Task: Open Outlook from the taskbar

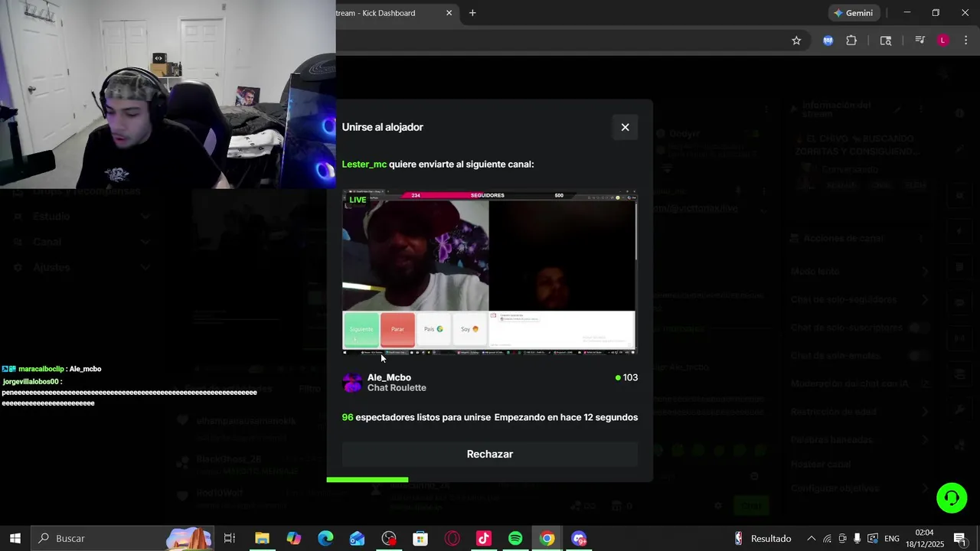Action: tap(357, 539)
